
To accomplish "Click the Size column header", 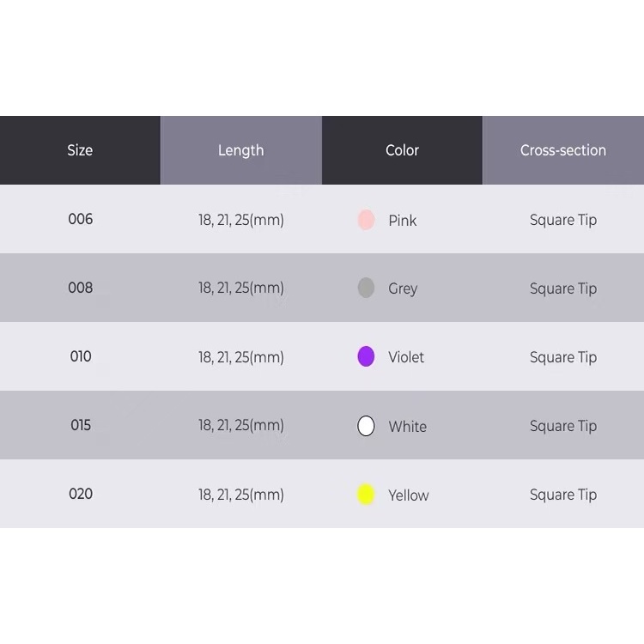I will click(80, 150).
